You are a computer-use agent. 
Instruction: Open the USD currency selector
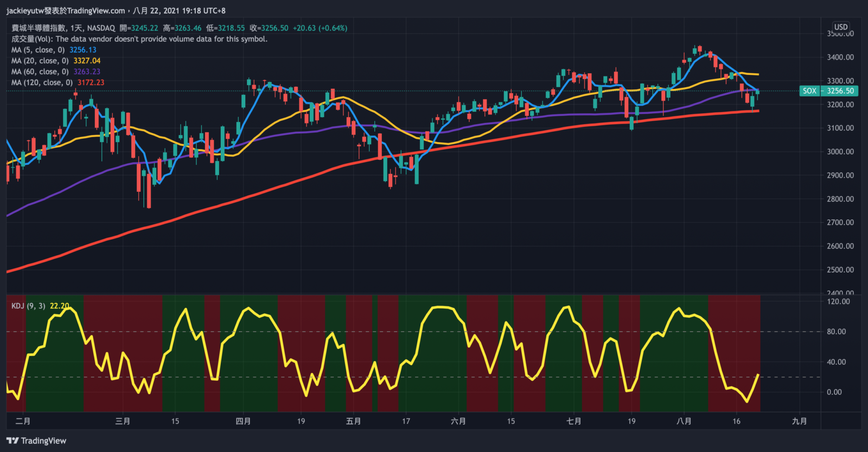tap(841, 27)
